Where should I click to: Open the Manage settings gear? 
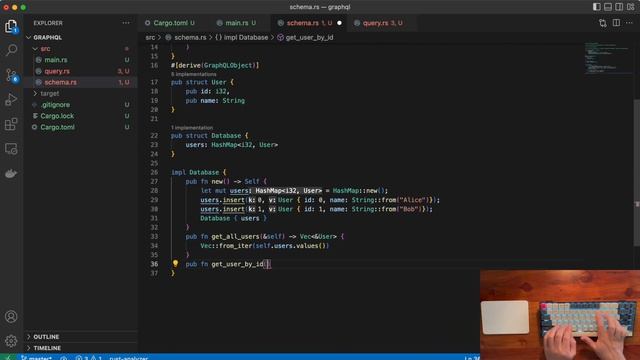(x=11, y=340)
